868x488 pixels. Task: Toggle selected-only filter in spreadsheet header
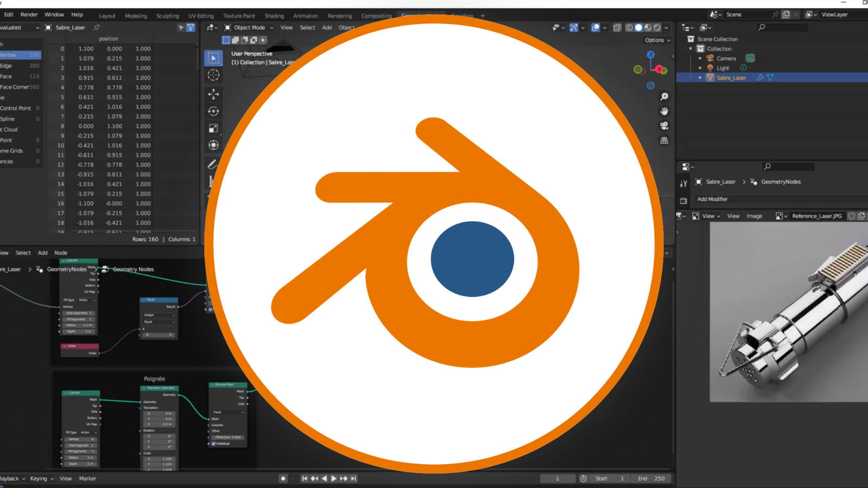tap(181, 28)
